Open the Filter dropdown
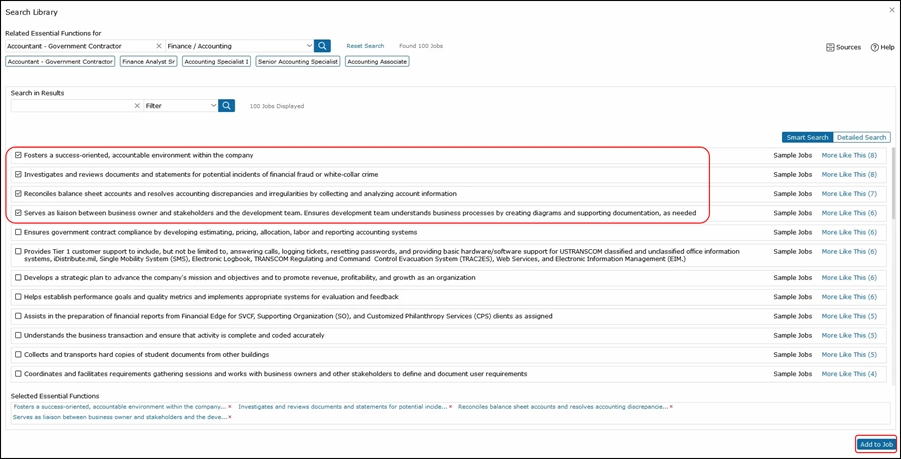 pos(214,106)
